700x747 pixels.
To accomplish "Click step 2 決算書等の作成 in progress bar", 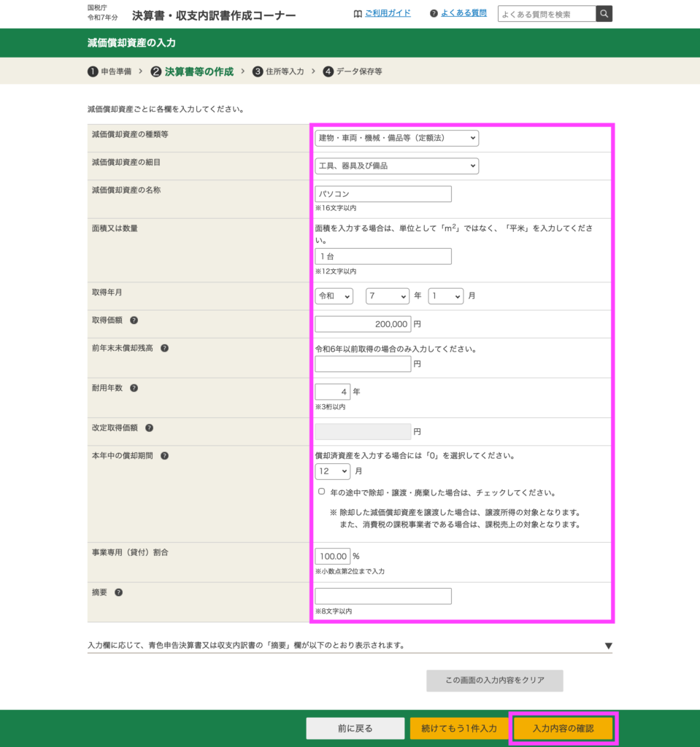I will point(193,71).
